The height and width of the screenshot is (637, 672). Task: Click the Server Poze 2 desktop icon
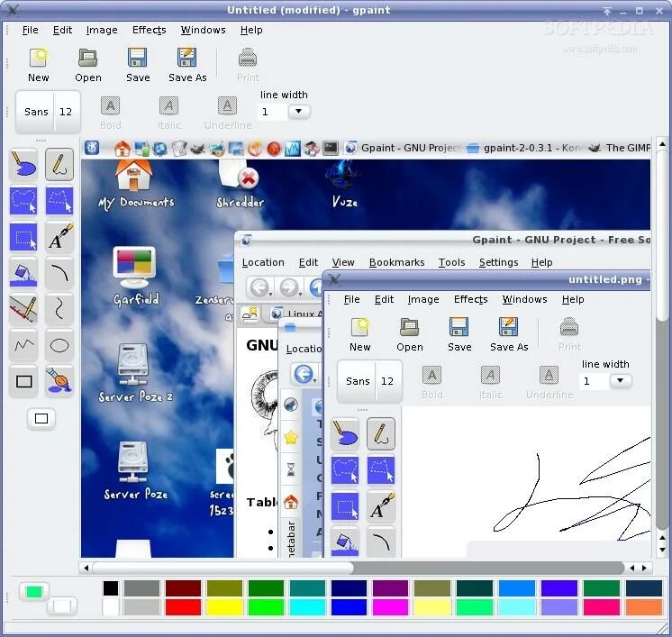tap(135, 372)
